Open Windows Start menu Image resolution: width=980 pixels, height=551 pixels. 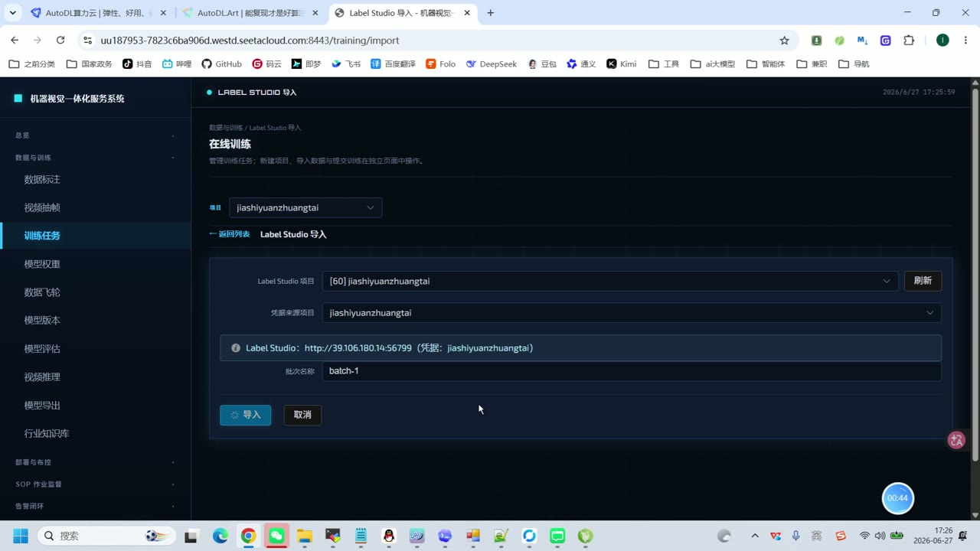(20, 536)
